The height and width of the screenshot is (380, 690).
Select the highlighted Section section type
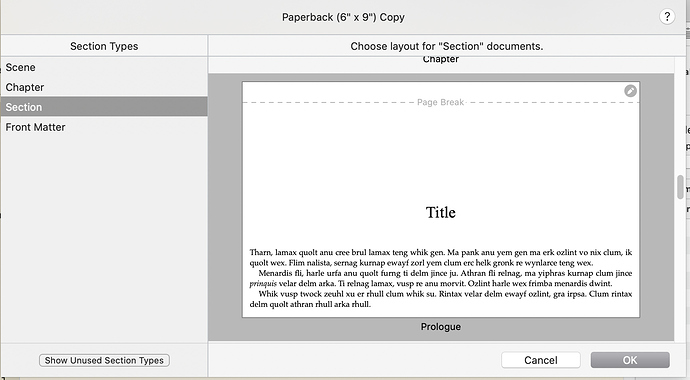[x=104, y=107]
